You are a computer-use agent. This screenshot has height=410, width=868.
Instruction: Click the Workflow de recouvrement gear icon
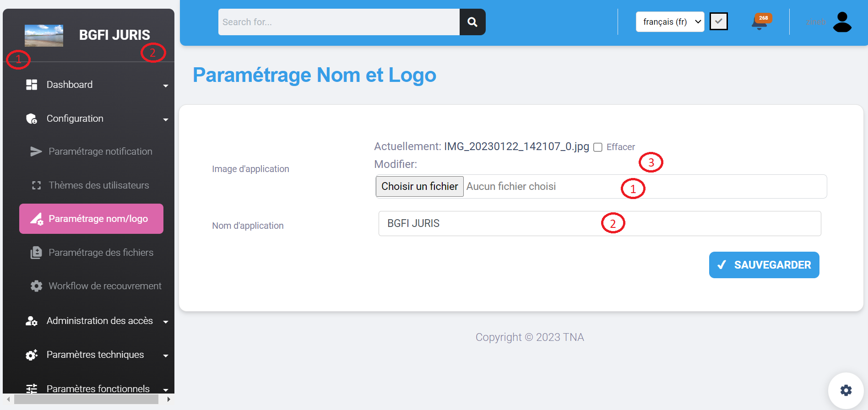click(x=36, y=286)
